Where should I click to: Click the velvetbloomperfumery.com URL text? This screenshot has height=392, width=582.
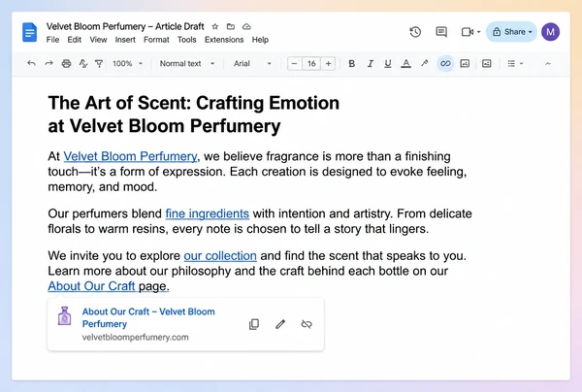pos(136,337)
